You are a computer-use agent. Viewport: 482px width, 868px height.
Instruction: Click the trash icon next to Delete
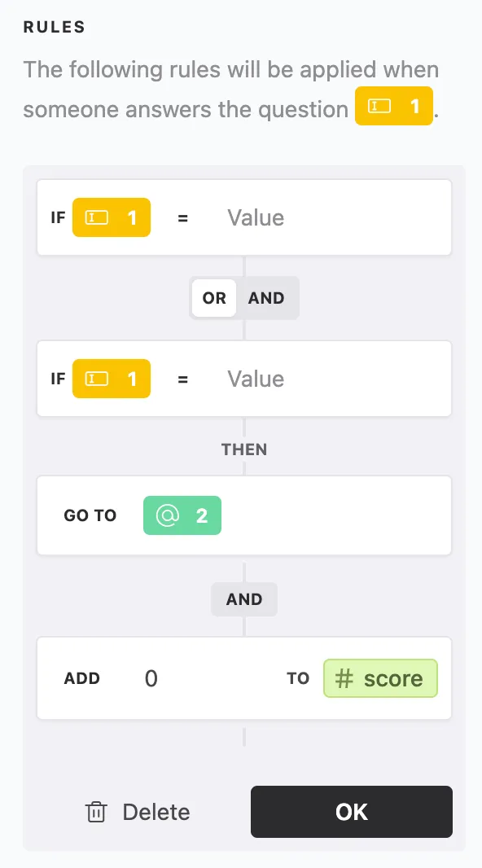click(96, 811)
